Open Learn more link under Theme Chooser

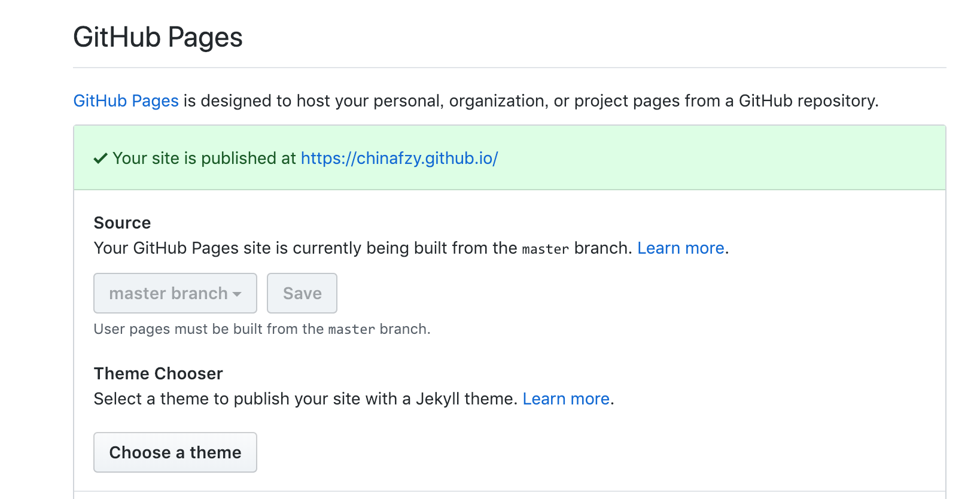(566, 398)
